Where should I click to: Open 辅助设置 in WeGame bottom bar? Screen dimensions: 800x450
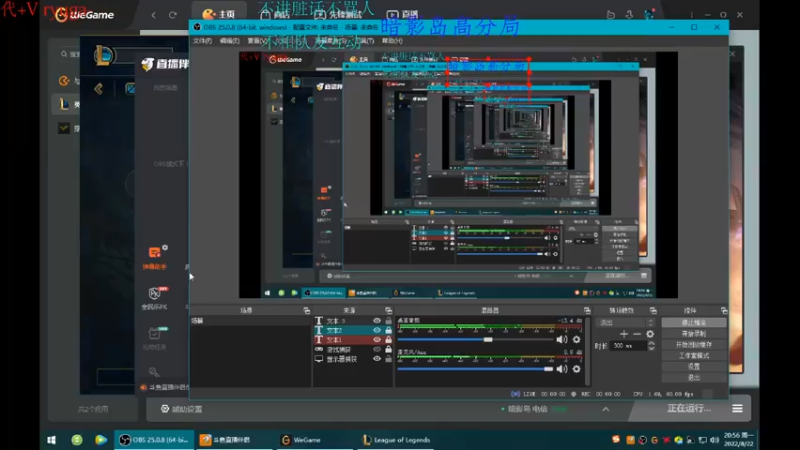[x=182, y=409]
